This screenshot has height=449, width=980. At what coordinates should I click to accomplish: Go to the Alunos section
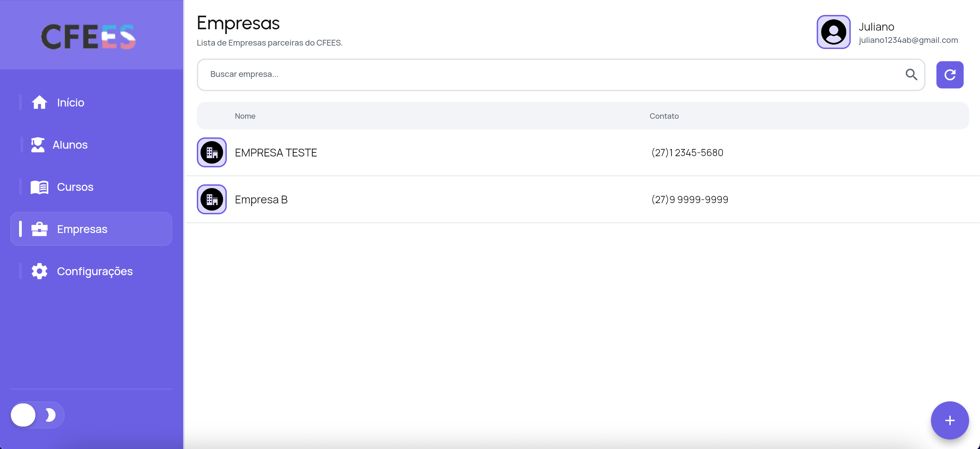click(70, 145)
